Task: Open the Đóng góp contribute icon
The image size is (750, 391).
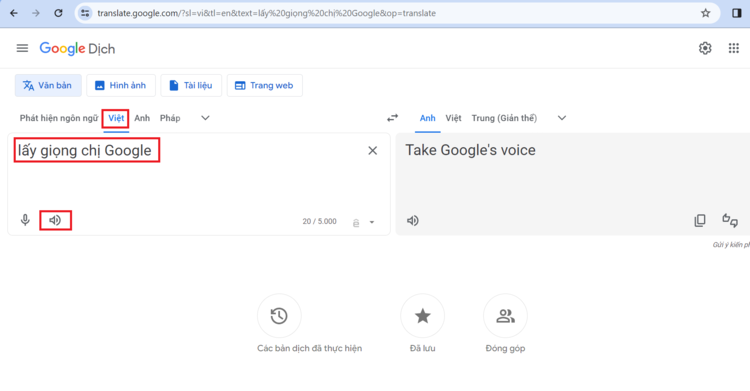Action: pos(505,316)
